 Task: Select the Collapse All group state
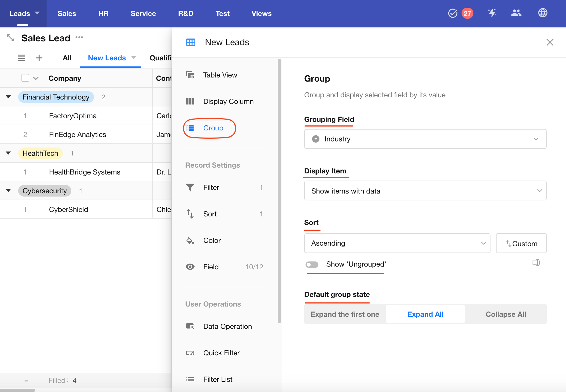(506, 314)
